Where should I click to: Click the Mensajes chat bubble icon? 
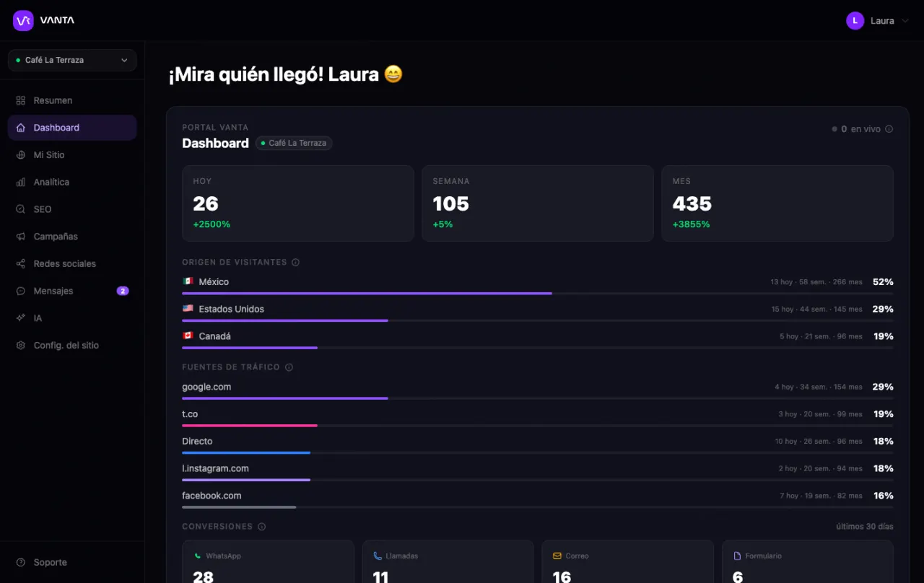(21, 291)
